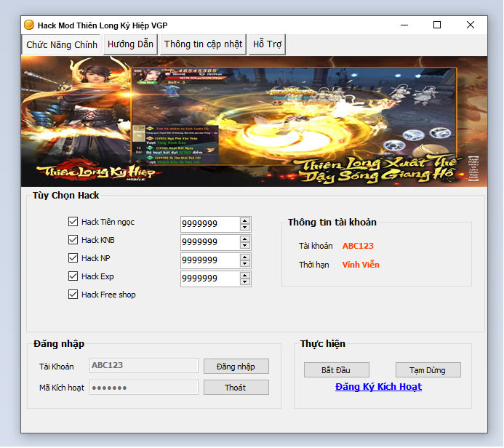Increase the Hack NP value with up arrow
Image resolution: width=504 pixels, height=448 pixels.
coord(245,257)
